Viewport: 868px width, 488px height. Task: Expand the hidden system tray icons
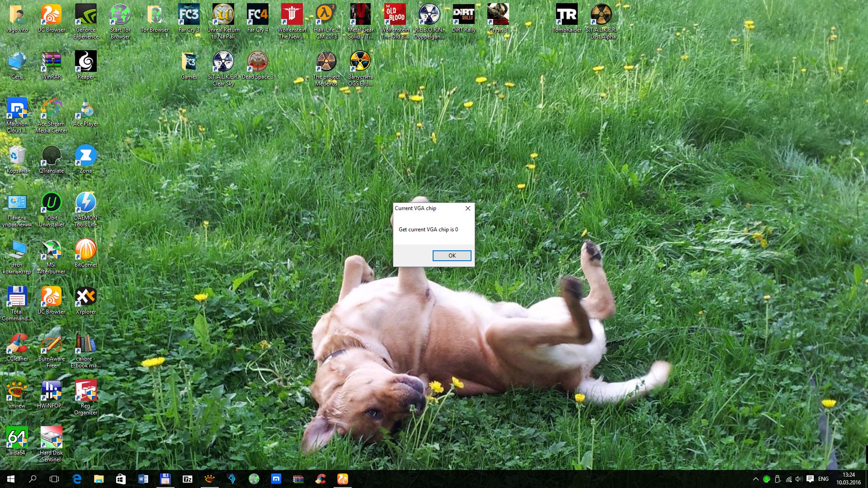pyautogui.click(x=755, y=479)
